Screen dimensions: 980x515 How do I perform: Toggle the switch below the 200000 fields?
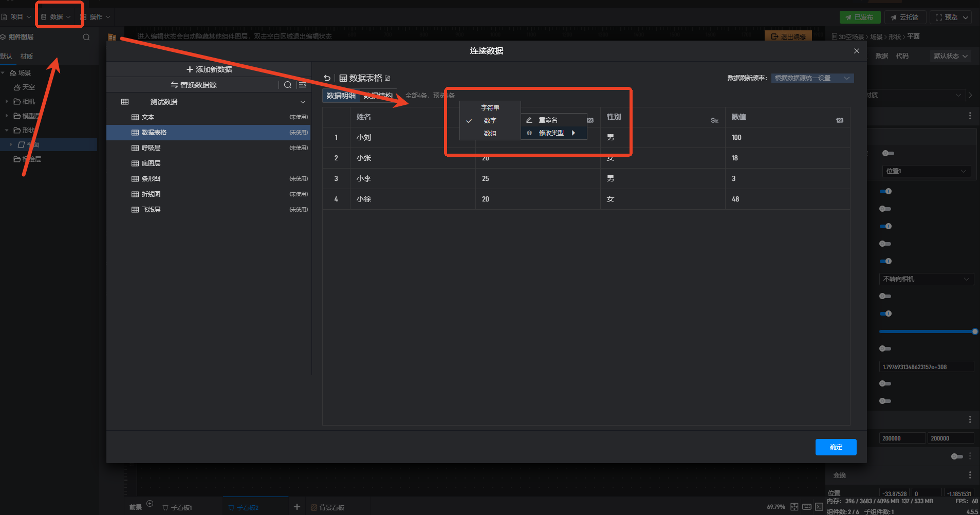(957, 456)
